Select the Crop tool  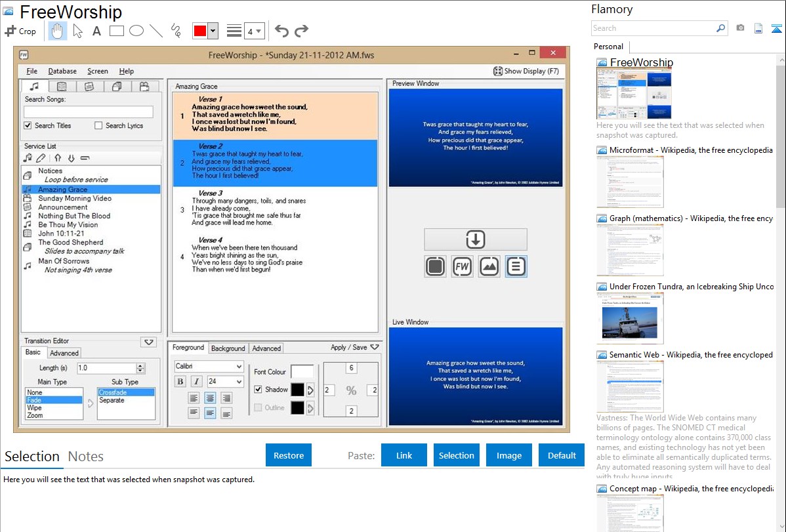(x=20, y=31)
